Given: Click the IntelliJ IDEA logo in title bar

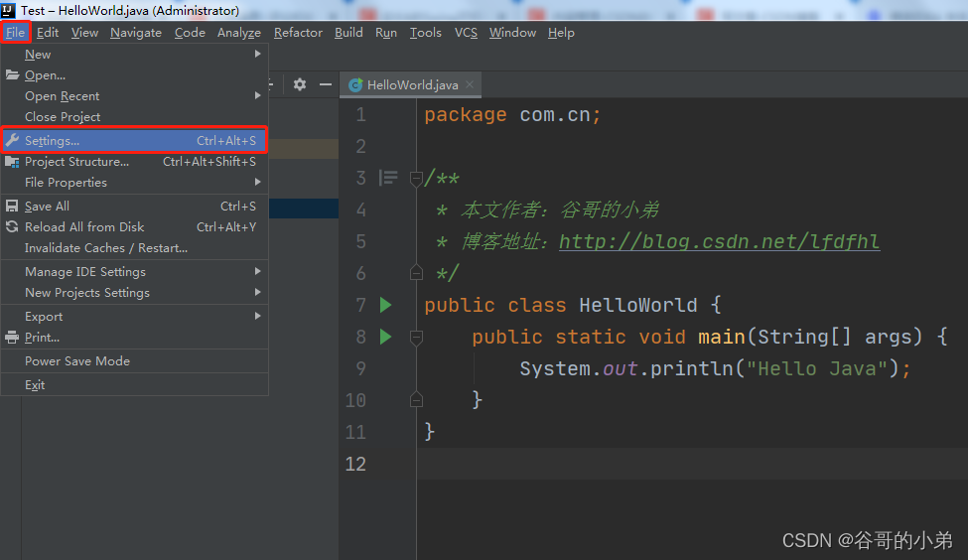Looking at the screenshot, I should tap(8, 10).
